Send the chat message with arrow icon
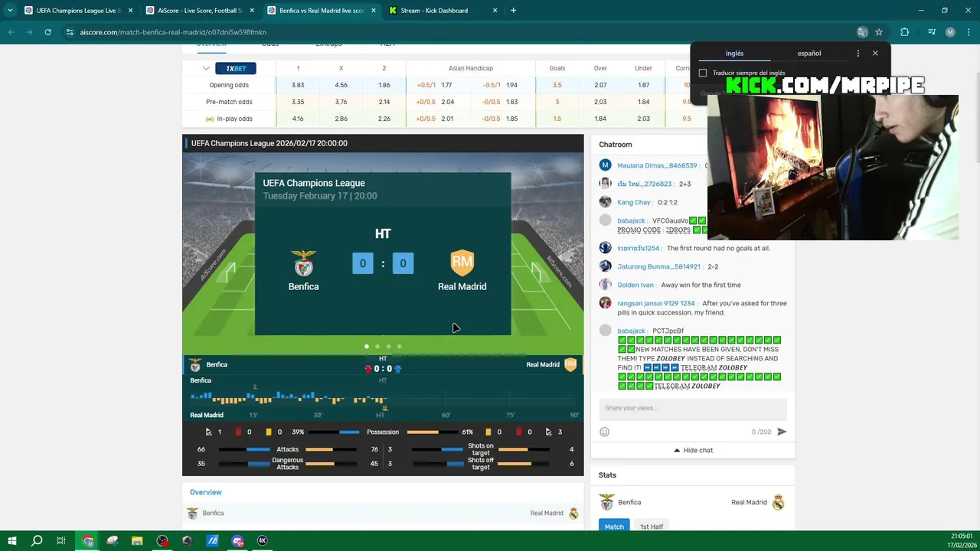The image size is (980, 551). 782,432
